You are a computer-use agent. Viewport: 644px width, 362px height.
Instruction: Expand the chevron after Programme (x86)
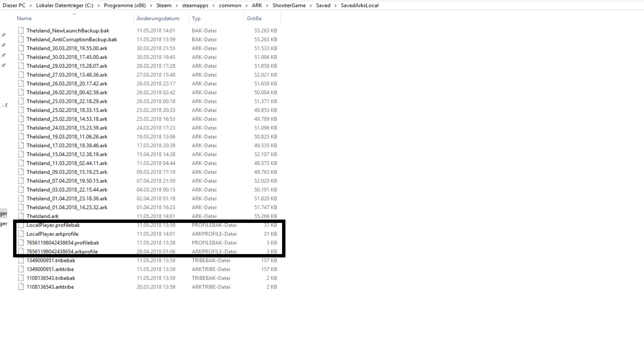(151, 6)
